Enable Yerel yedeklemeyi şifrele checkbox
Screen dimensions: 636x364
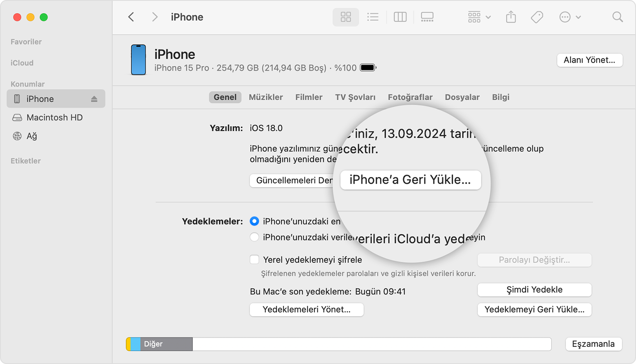(254, 259)
